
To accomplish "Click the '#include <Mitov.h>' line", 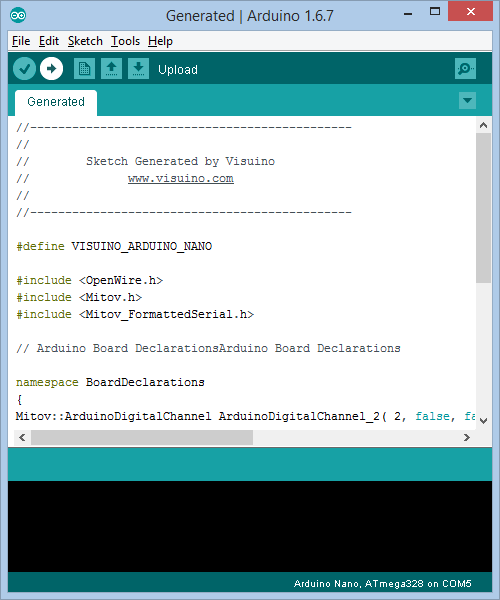I will point(79,297).
